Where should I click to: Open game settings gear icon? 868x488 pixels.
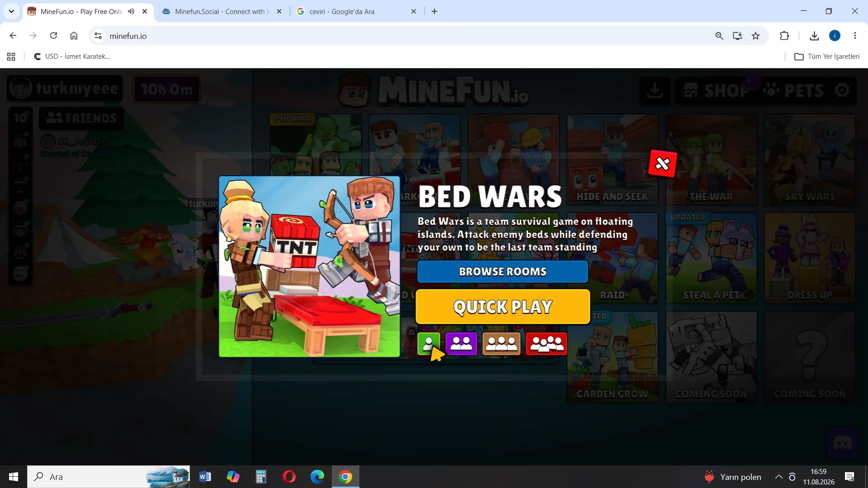tap(842, 90)
